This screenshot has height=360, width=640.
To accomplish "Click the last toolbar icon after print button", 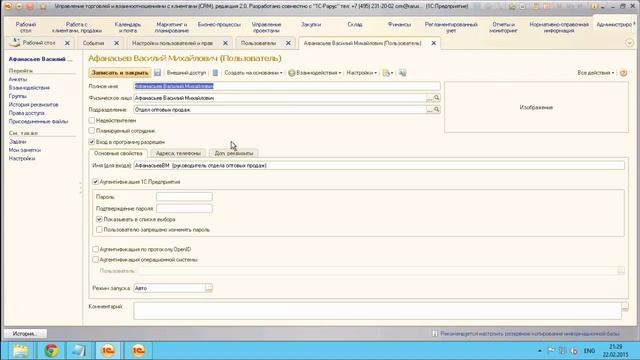I will [x=402, y=73].
